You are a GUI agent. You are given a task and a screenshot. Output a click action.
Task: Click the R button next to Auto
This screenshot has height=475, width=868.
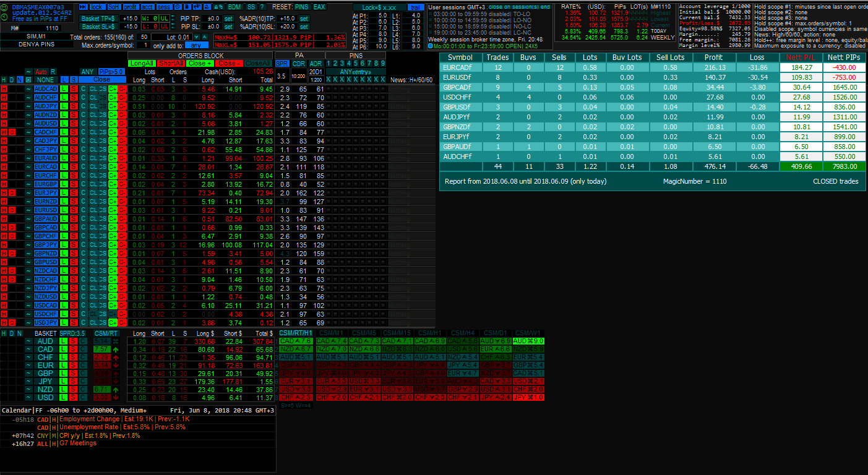coord(53,72)
